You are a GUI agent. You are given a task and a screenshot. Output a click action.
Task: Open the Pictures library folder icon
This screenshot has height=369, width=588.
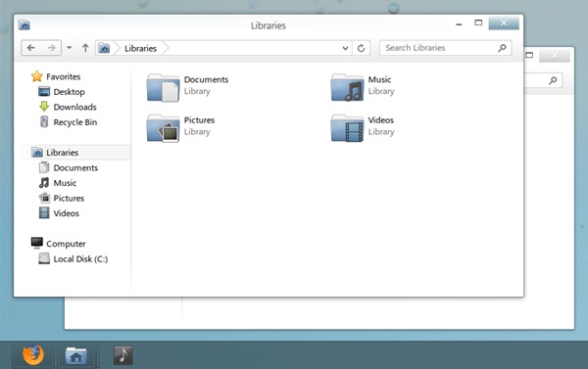click(x=163, y=128)
